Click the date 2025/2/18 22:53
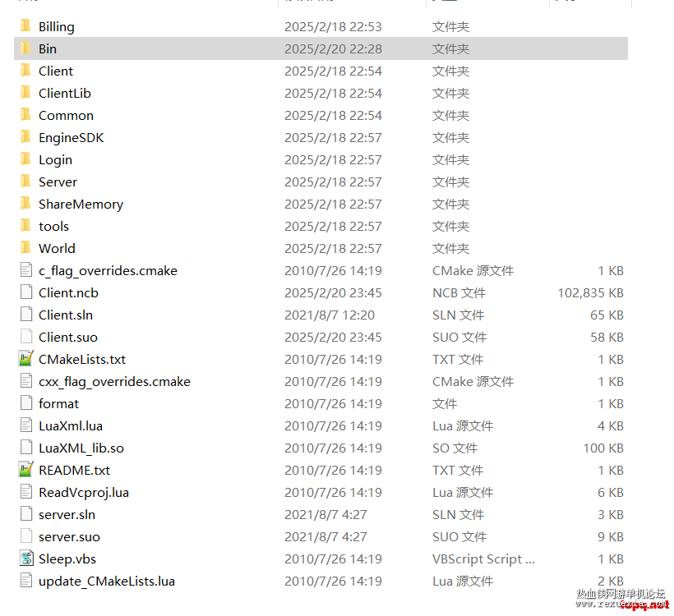Screen dimensions: 674x616 pos(333,26)
